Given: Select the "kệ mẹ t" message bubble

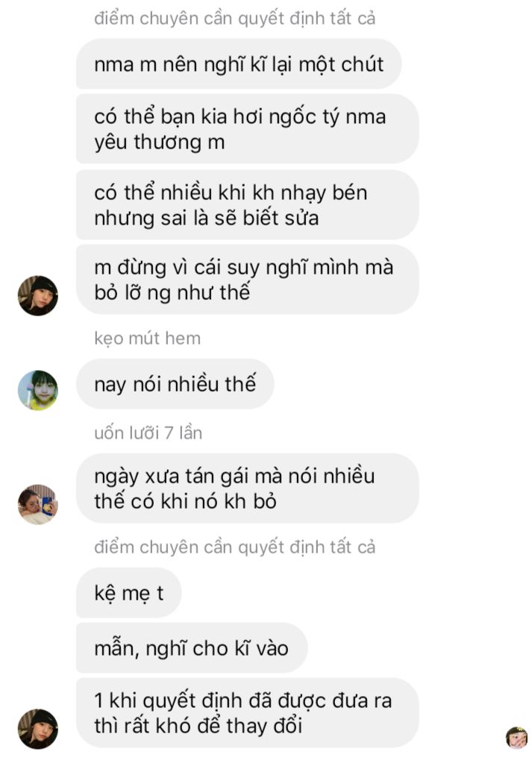Looking at the screenshot, I should [x=128, y=593].
